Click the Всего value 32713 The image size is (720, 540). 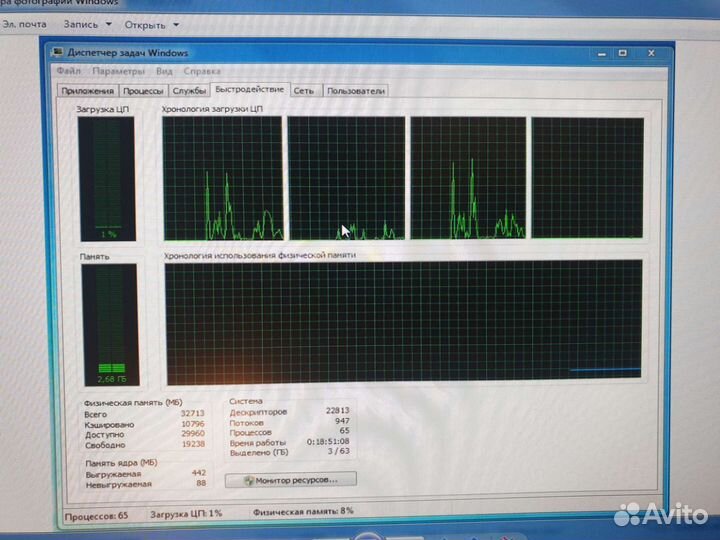[x=192, y=413]
